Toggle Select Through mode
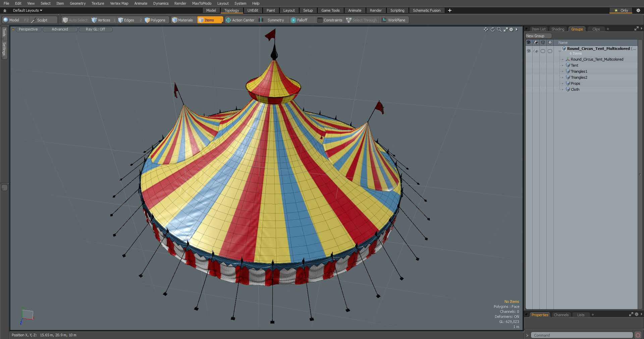Screen dimensions: 644x339 pyautogui.click(x=361, y=20)
